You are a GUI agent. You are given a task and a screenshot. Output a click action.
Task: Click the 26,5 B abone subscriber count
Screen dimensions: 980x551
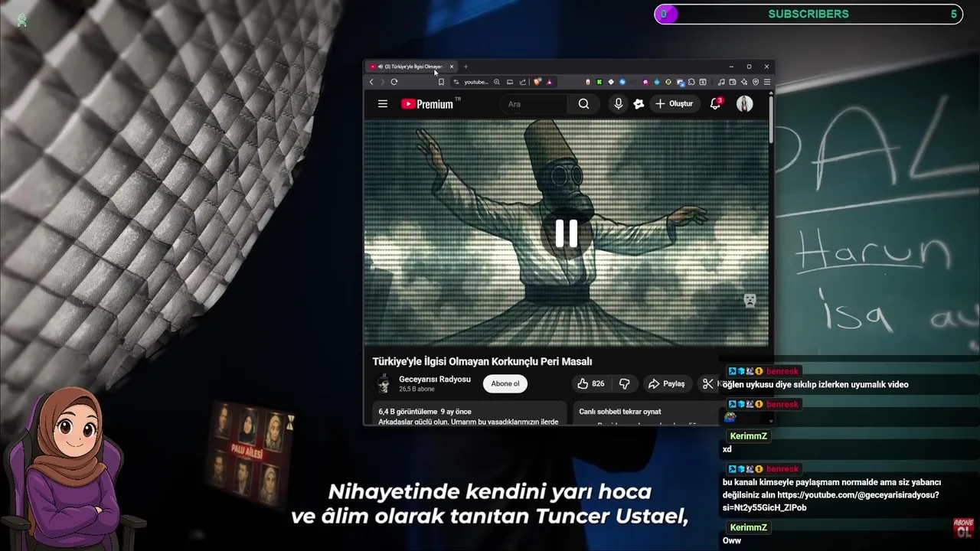[x=416, y=390]
